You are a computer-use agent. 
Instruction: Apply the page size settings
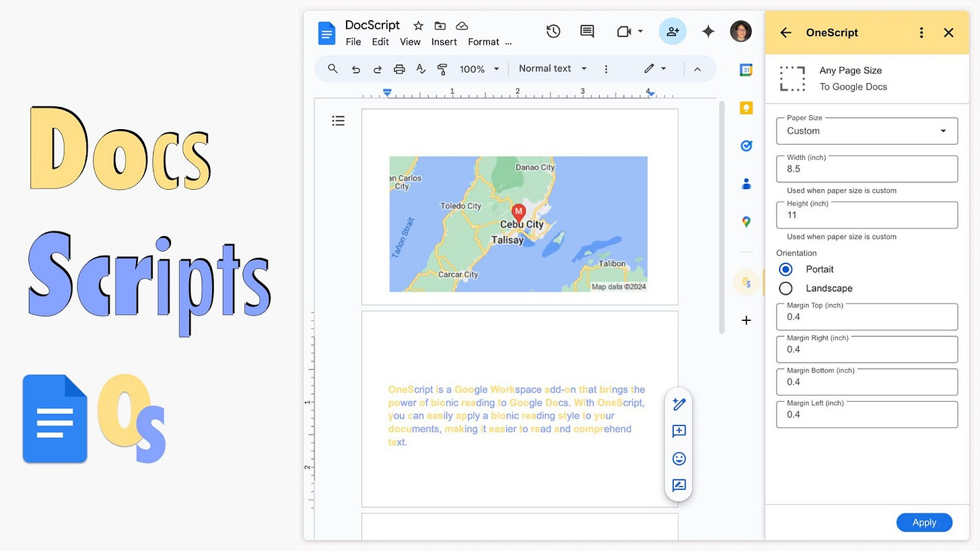(x=924, y=522)
